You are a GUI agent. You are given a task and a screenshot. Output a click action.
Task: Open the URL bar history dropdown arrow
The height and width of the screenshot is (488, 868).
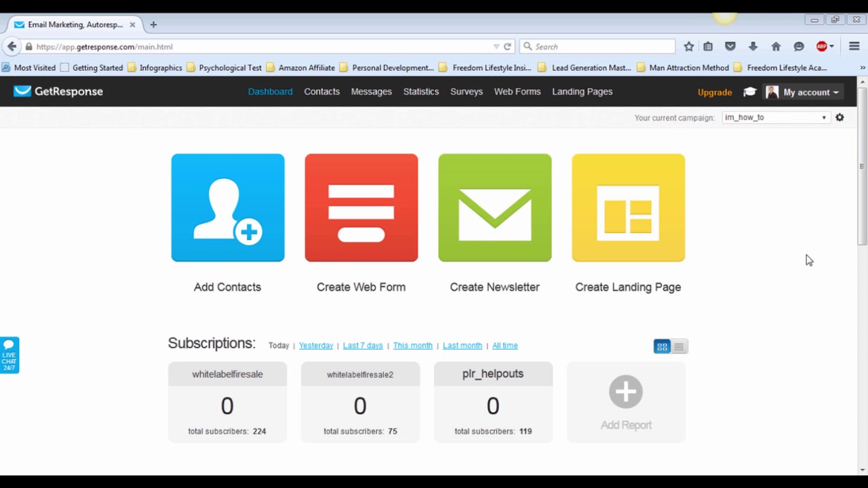[x=496, y=47]
